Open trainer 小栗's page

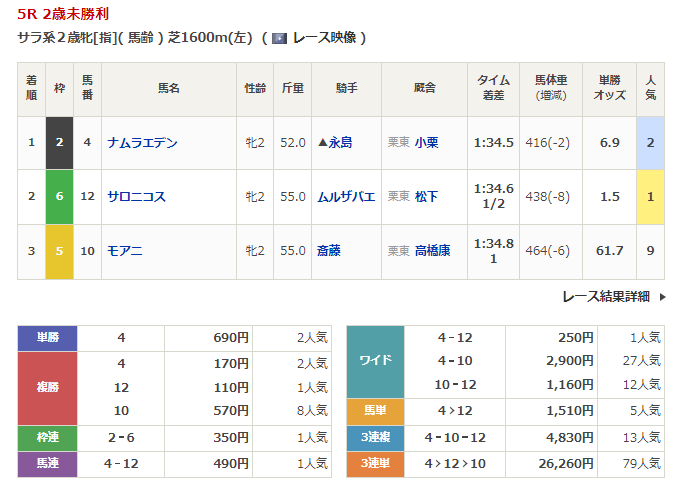coord(427,143)
